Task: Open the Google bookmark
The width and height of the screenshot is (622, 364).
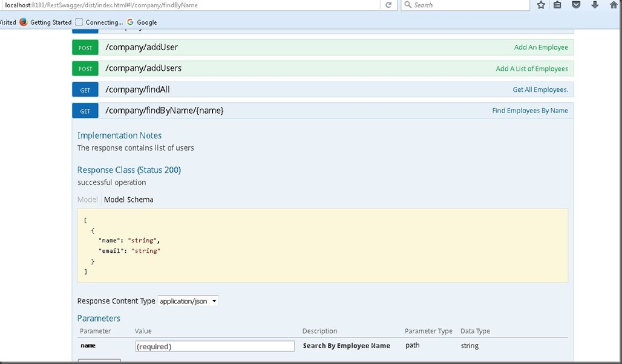Action: [x=142, y=22]
